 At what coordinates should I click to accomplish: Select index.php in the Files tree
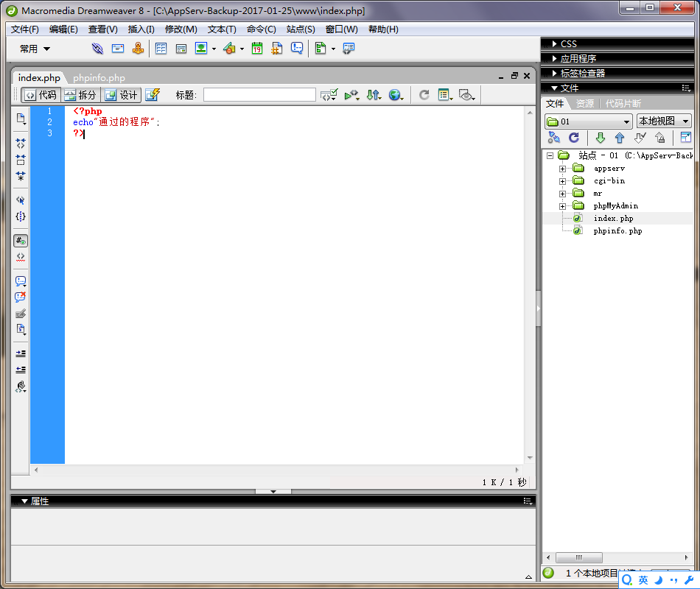(613, 218)
